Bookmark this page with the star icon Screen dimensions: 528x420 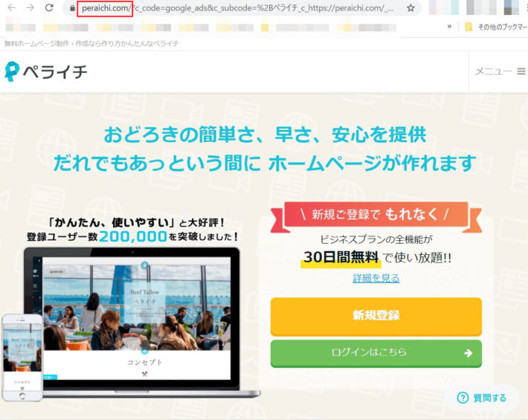[x=411, y=8]
